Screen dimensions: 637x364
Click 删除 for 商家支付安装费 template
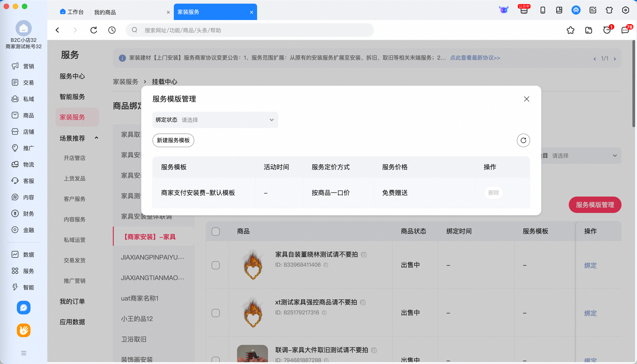pyautogui.click(x=493, y=192)
